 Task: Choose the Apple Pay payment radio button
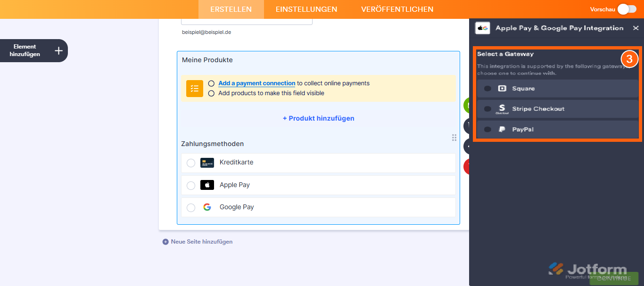pyautogui.click(x=191, y=186)
